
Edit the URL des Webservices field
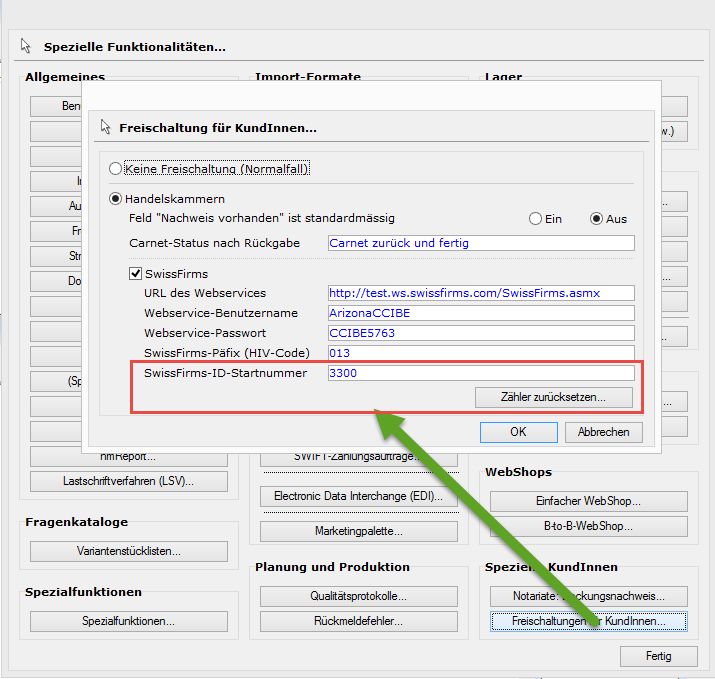coord(481,293)
